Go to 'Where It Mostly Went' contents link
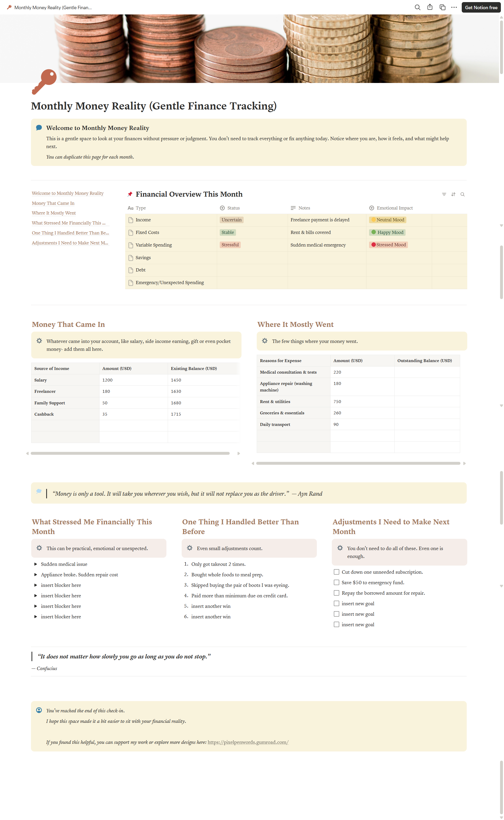Viewport: 504px width, 820px height. point(54,213)
